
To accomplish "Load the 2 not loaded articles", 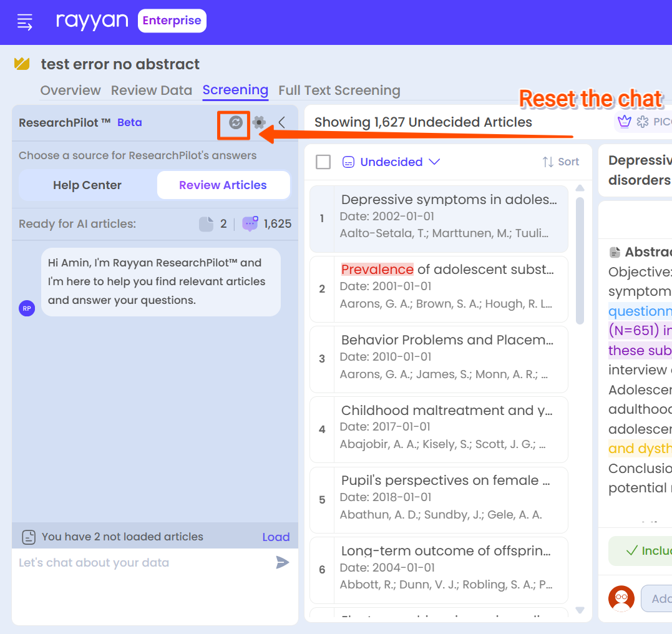I will tap(276, 537).
